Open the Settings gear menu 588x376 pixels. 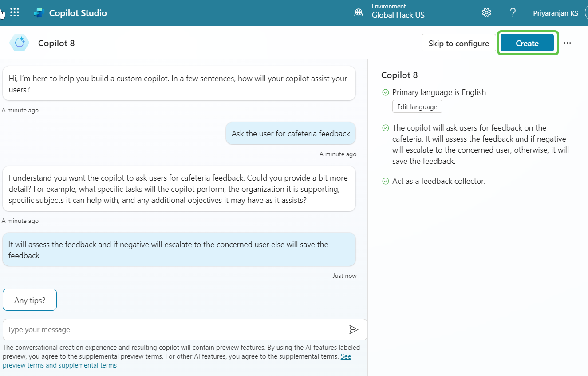tap(486, 12)
